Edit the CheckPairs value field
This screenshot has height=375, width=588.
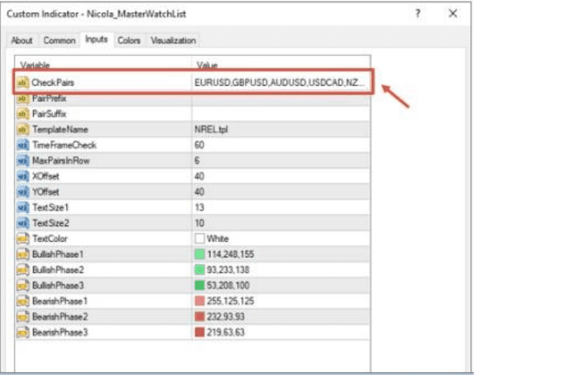[280, 83]
